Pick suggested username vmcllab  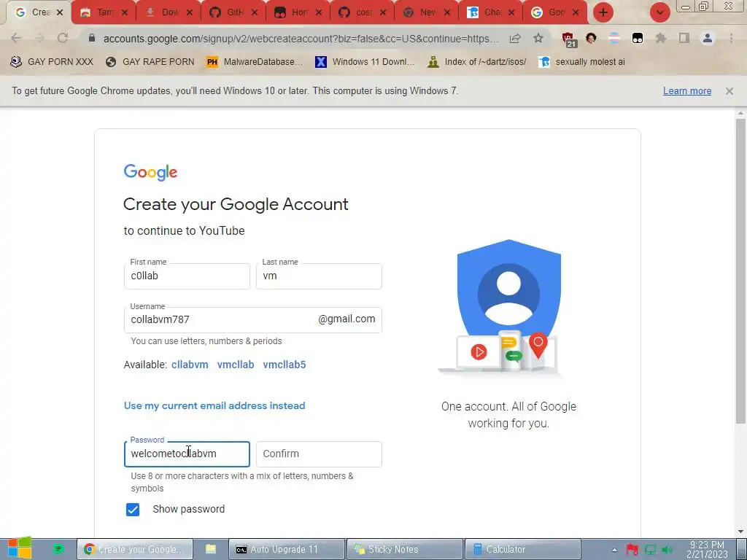tap(236, 365)
